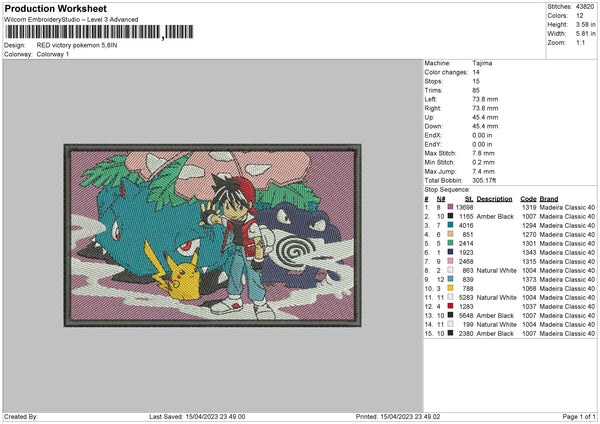Click Natural White description in row 8

(x=497, y=271)
